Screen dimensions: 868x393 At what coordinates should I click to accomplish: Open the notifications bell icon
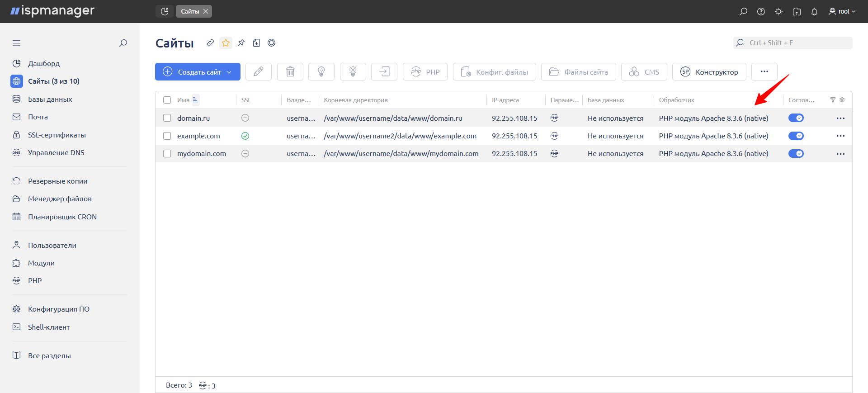(x=814, y=12)
